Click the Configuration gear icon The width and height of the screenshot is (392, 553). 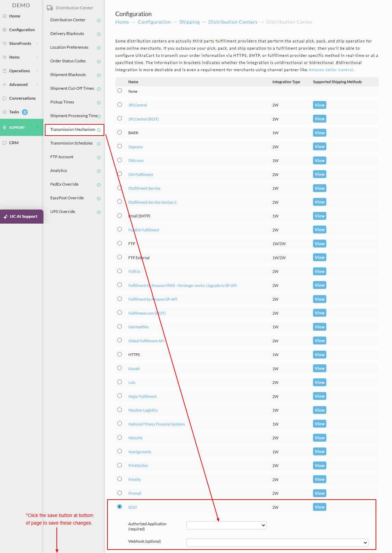tap(4, 30)
